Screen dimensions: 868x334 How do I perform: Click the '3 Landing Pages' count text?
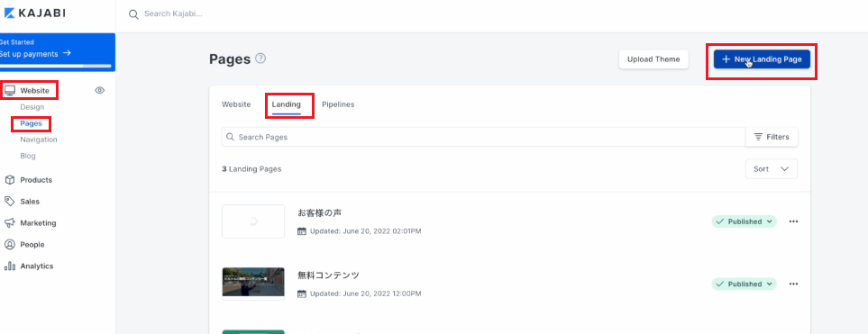click(251, 169)
